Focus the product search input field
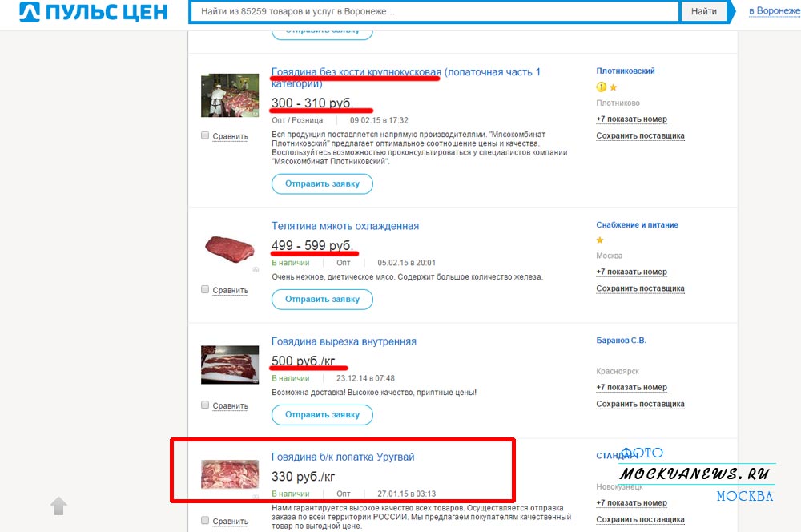Screen dimensions: 801x532 pyautogui.click(x=434, y=11)
